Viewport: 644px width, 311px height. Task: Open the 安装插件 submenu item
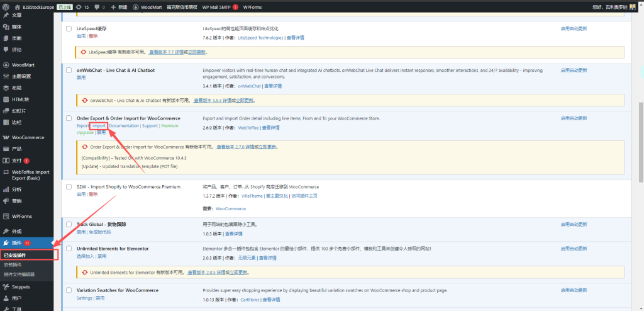coord(13,265)
